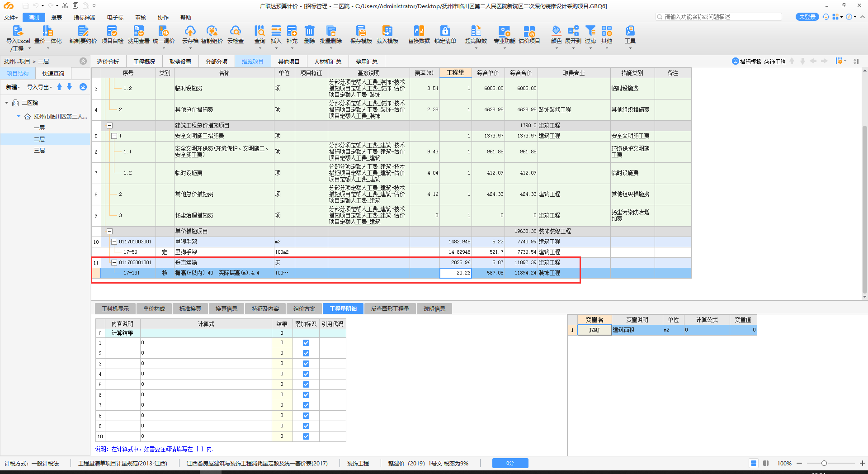Collapse row 011703001001 垂直运输
Viewport: 868px width, 474px height.
click(x=114, y=263)
